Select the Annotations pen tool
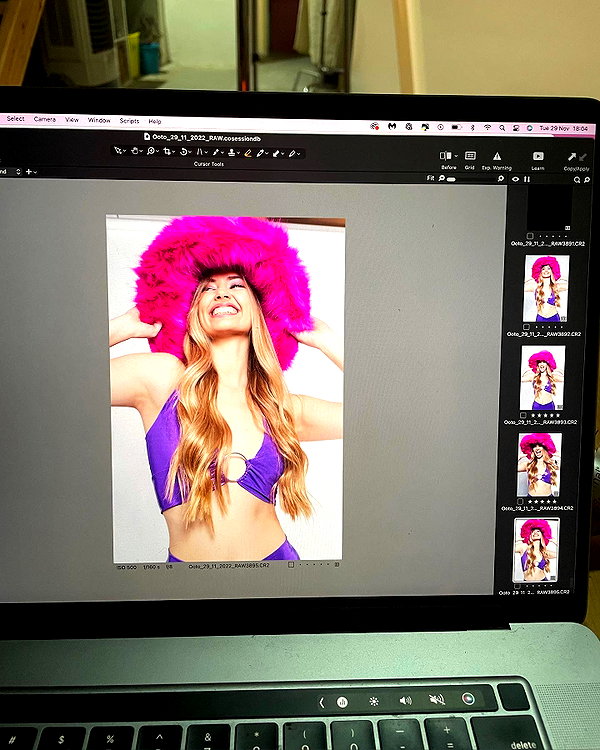 292,154
